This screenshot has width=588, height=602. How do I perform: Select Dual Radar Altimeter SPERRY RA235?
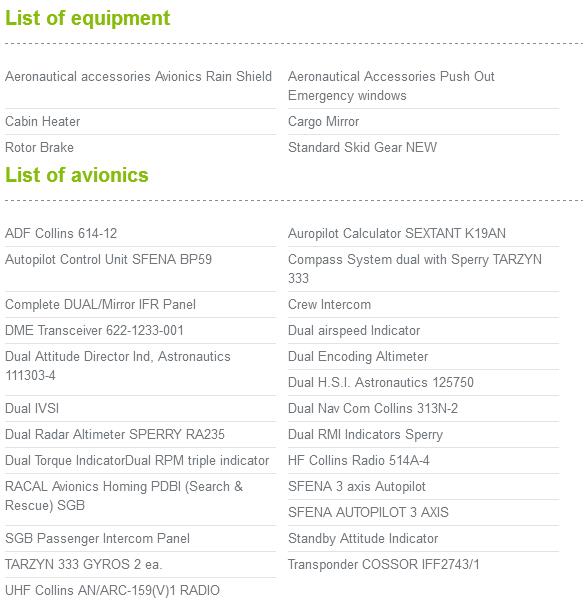[115, 435]
